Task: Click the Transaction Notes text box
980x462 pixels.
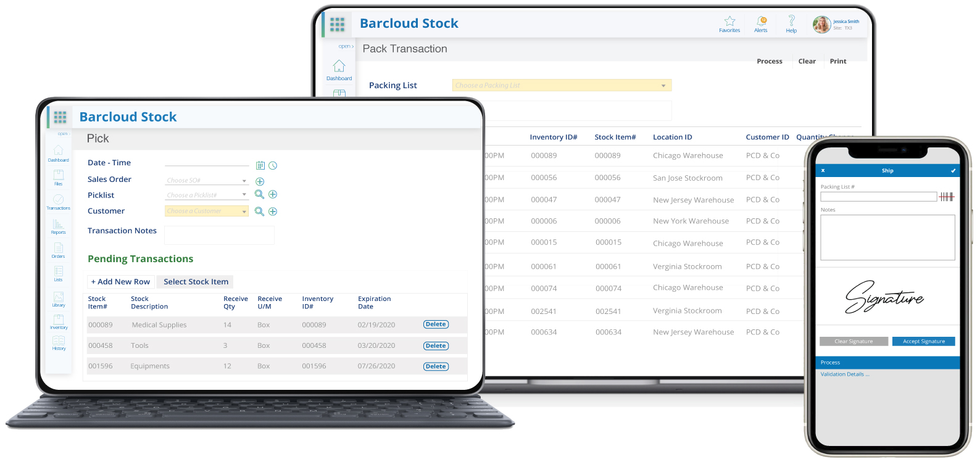Action: (x=219, y=235)
